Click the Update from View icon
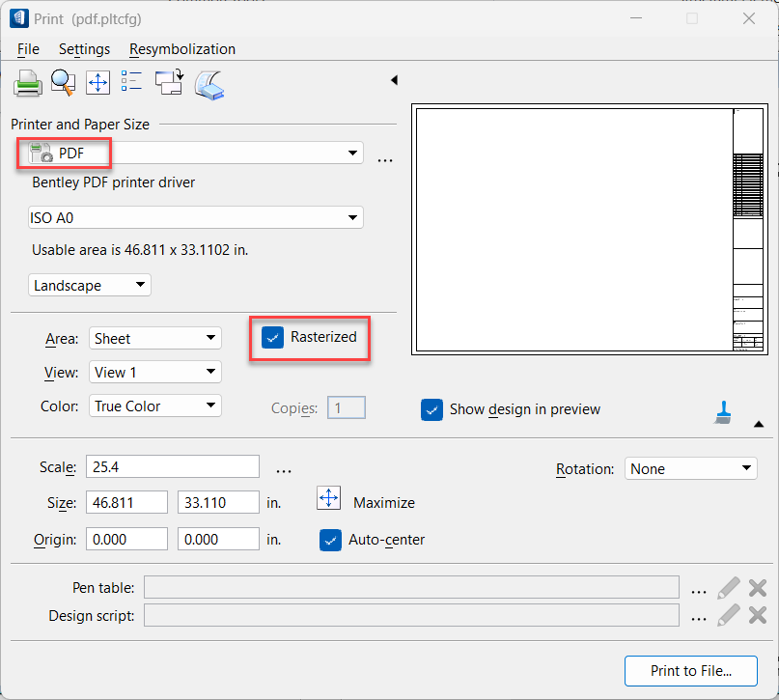 (x=169, y=84)
